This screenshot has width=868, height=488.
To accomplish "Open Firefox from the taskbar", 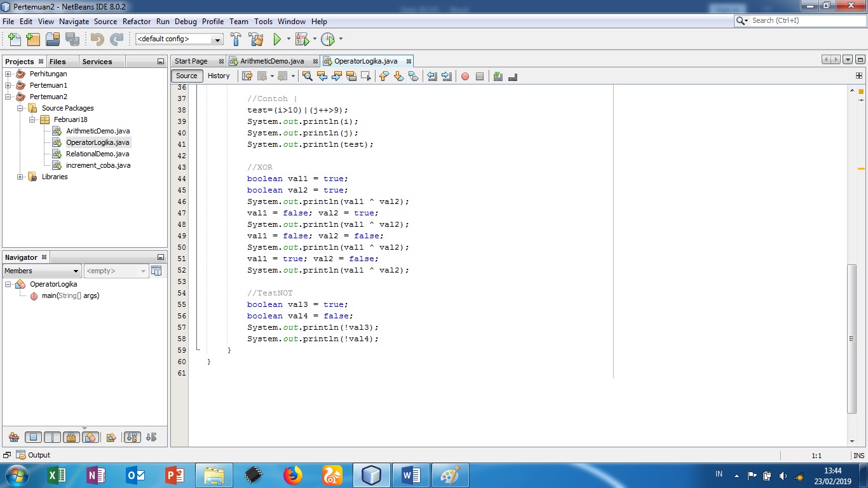I will (292, 475).
